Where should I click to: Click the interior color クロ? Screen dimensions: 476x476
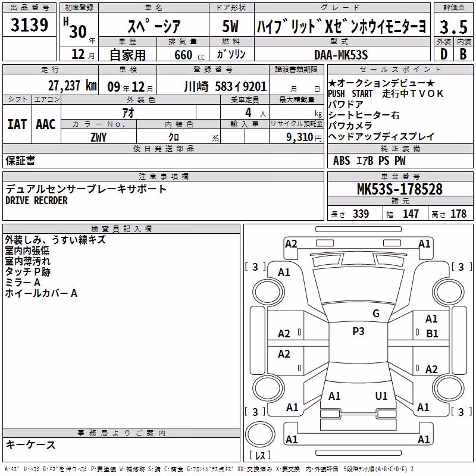[x=174, y=137]
